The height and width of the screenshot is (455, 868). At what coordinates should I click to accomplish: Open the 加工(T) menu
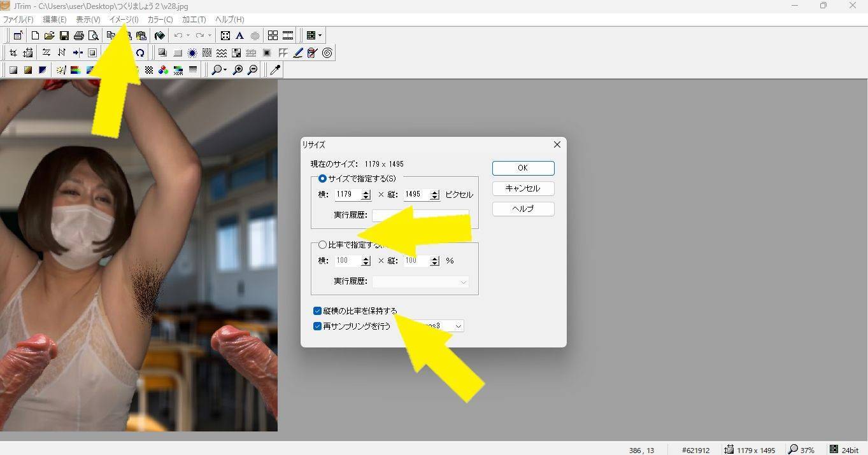[194, 20]
